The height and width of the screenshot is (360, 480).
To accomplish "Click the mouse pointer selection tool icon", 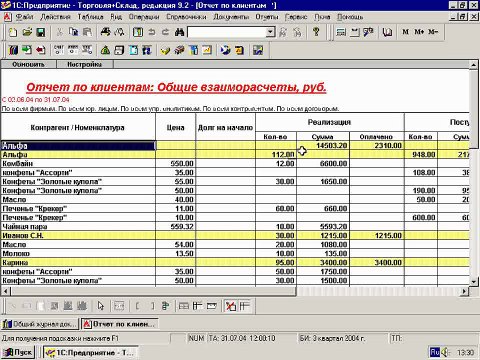I will click(101, 306).
